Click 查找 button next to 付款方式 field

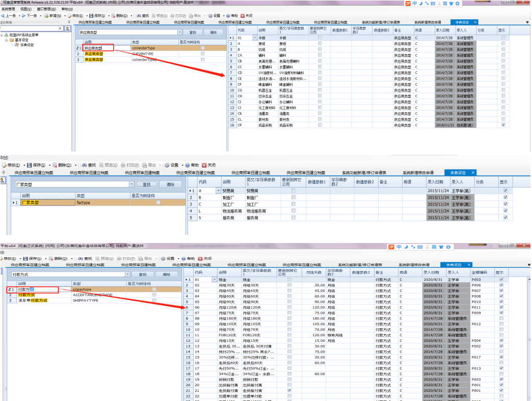pyautogui.click(x=143, y=275)
